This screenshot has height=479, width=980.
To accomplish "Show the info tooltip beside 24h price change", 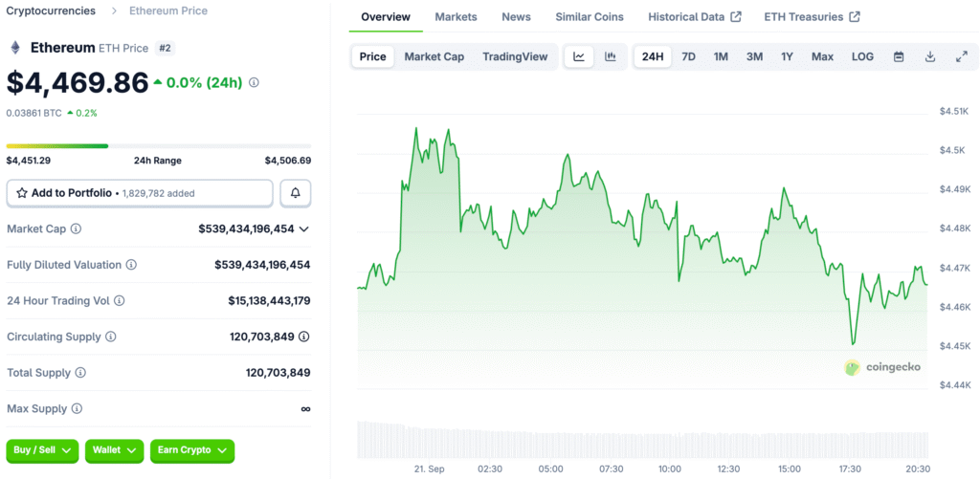I will pyautogui.click(x=254, y=82).
